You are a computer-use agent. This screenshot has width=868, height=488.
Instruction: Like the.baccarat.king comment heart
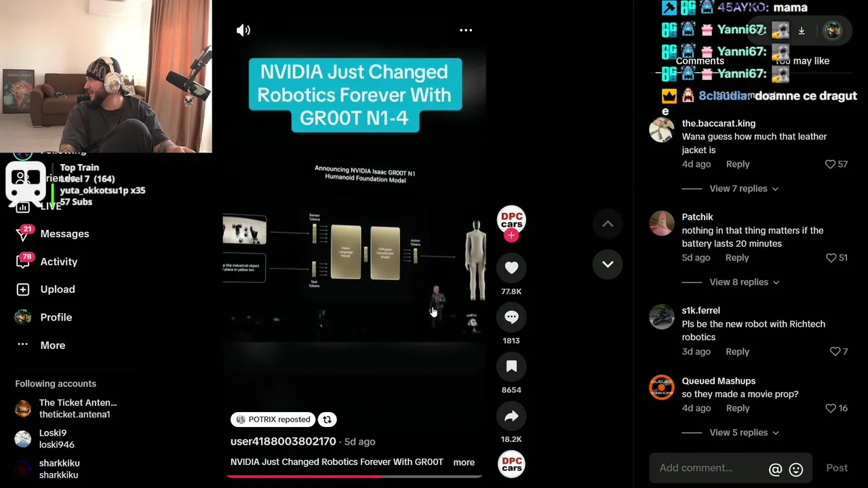pos(830,164)
